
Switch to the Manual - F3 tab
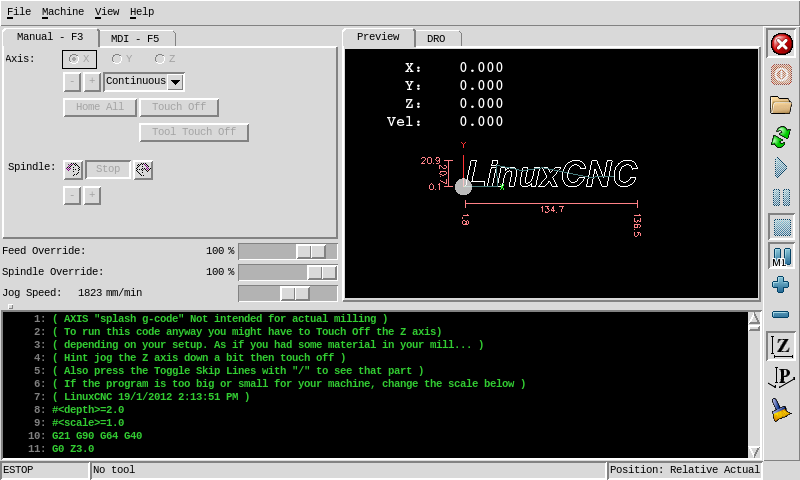tap(50, 37)
